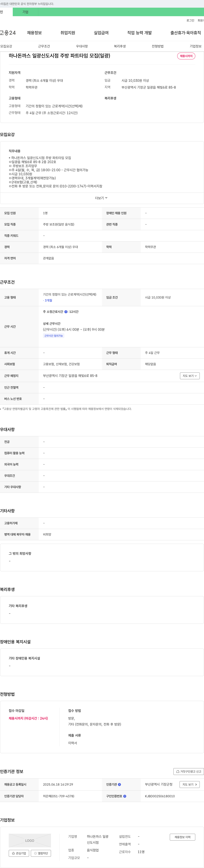This screenshot has height=868, width=204.
Task: Add company to favorites with 관심기업
Action: (19, 853)
